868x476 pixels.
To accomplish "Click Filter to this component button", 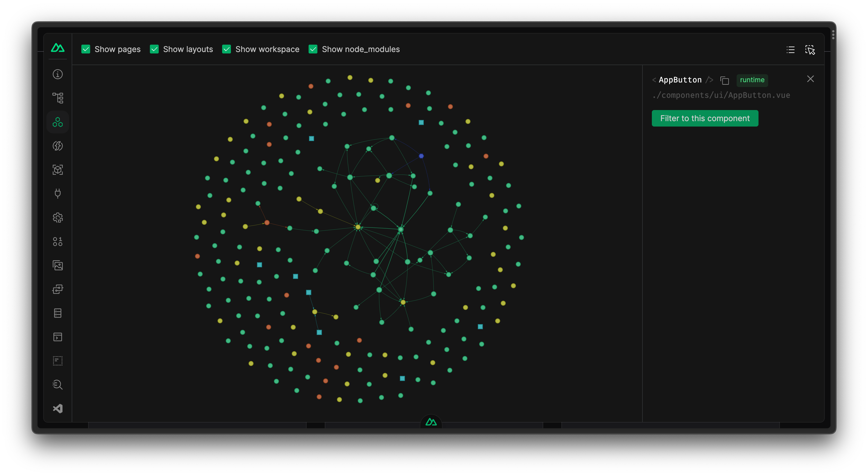I will coord(705,118).
